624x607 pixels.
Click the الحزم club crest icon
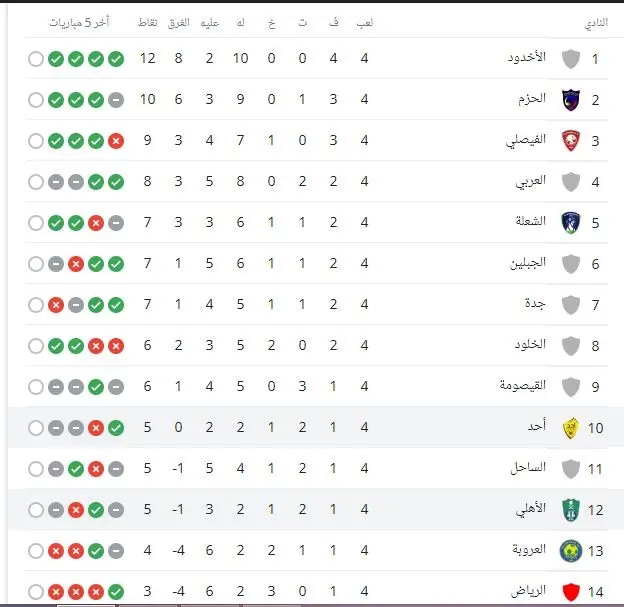click(571, 100)
